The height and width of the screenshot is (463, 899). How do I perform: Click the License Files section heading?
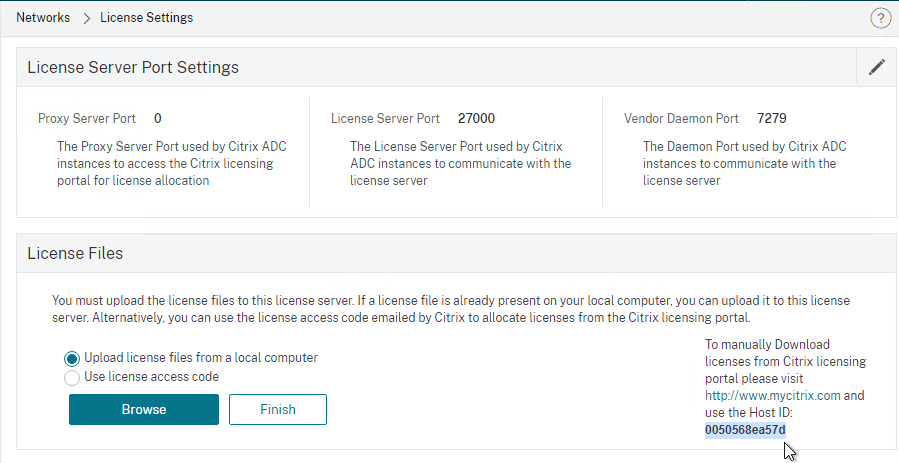[75, 253]
